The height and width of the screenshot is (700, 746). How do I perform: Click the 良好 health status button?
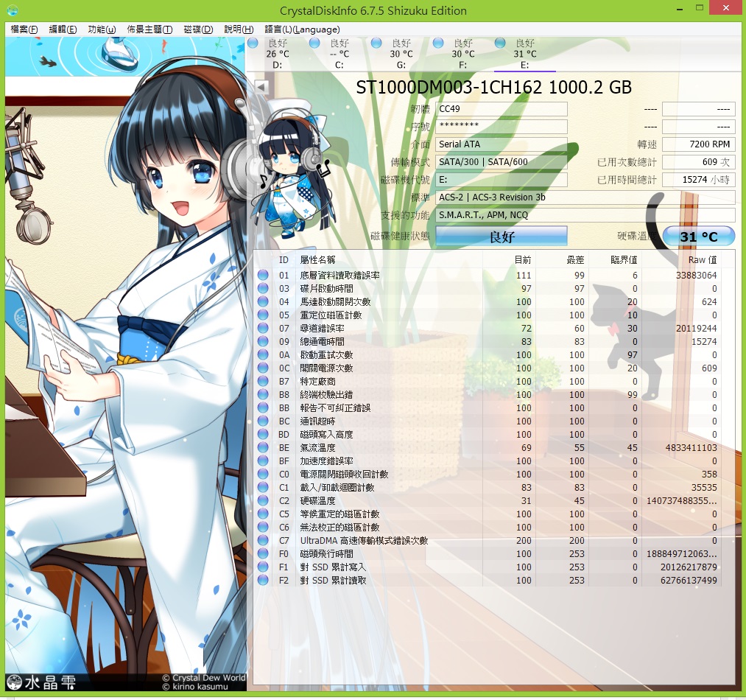(502, 237)
